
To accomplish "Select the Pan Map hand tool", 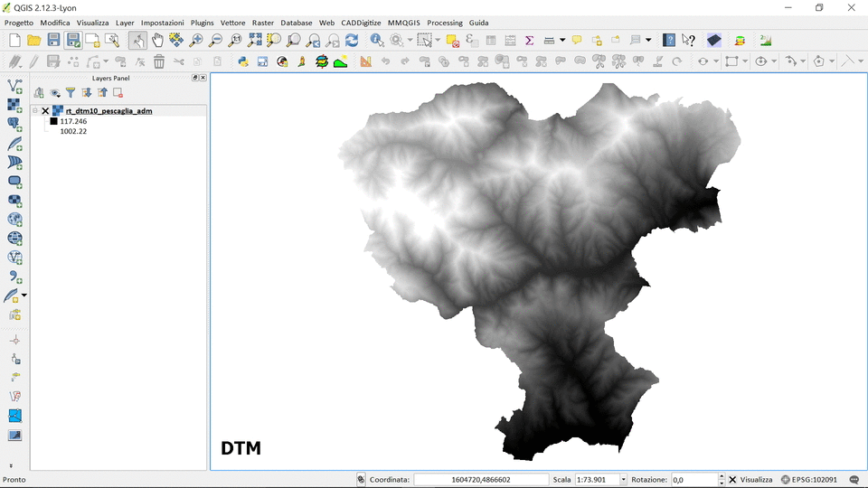I will point(157,40).
